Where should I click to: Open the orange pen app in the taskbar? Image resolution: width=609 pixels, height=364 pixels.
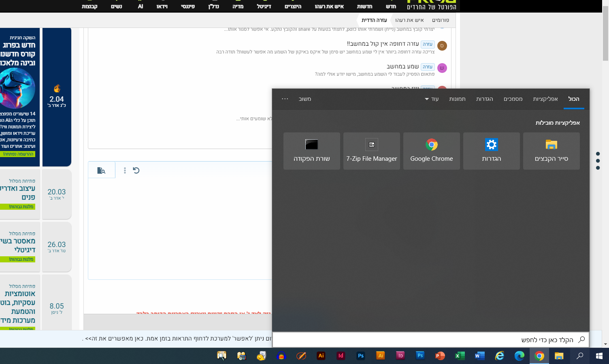pyautogui.click(x=301, y=356)
